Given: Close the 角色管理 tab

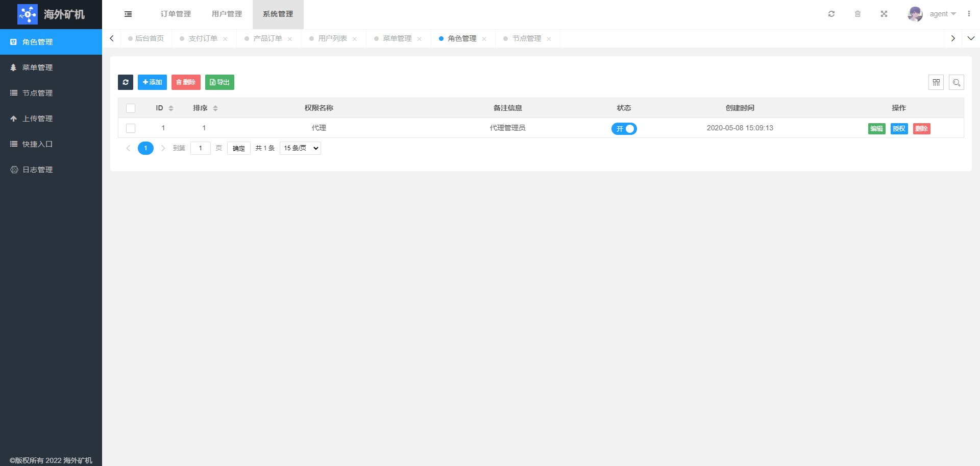Looking at the screenshot, I should click(x=484, y=39).
